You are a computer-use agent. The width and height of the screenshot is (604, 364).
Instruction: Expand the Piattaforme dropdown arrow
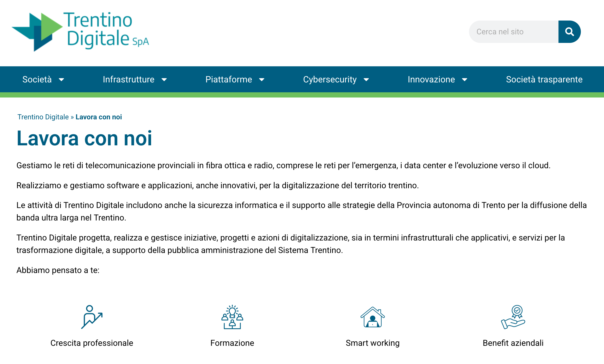pyautogui.click(x=262, y=80)
